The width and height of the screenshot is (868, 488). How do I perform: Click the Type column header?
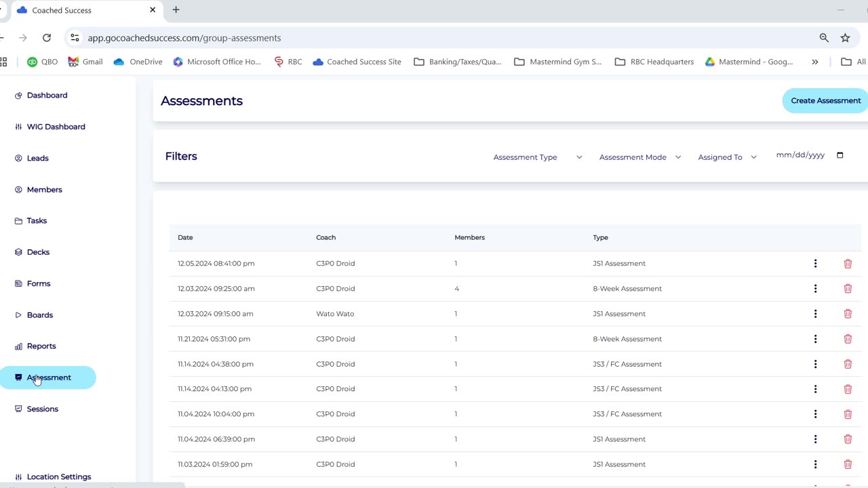coord(600,238)
